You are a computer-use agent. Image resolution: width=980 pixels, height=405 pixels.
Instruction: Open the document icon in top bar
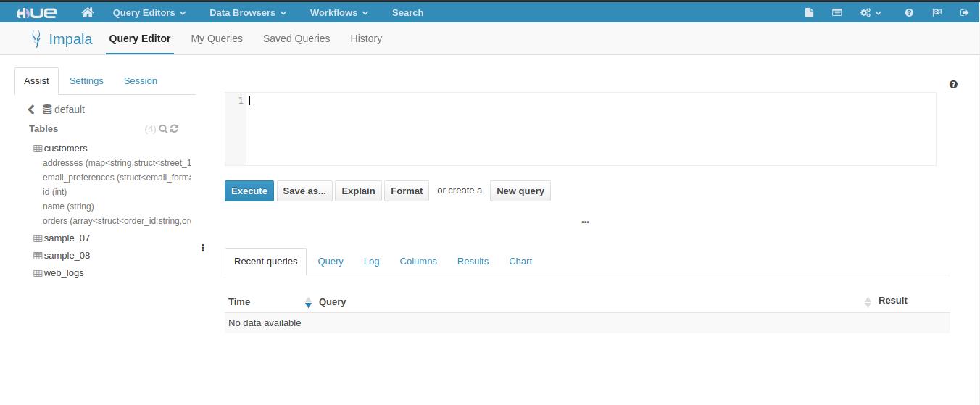pyautogui.click(x=809, y=12)
